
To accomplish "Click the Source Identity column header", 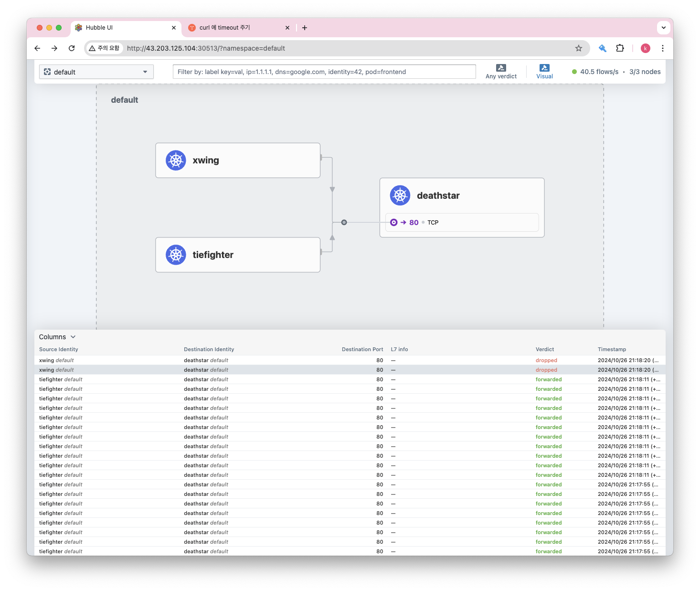I will coord(59,349).
